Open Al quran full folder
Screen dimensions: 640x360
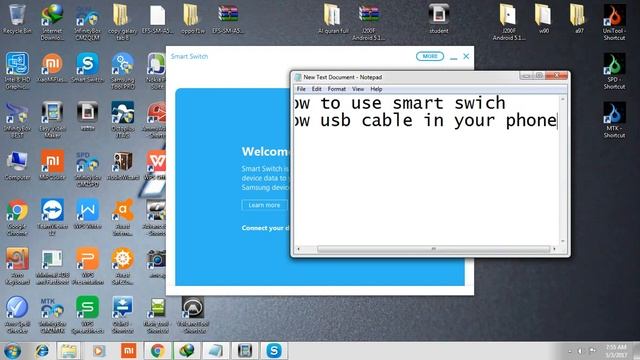[333, 18]
